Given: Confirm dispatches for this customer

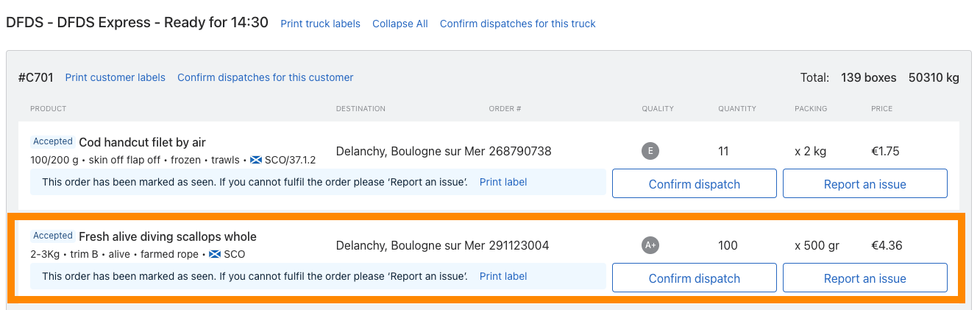Looking at the screenshot, I should coord(266,77).
